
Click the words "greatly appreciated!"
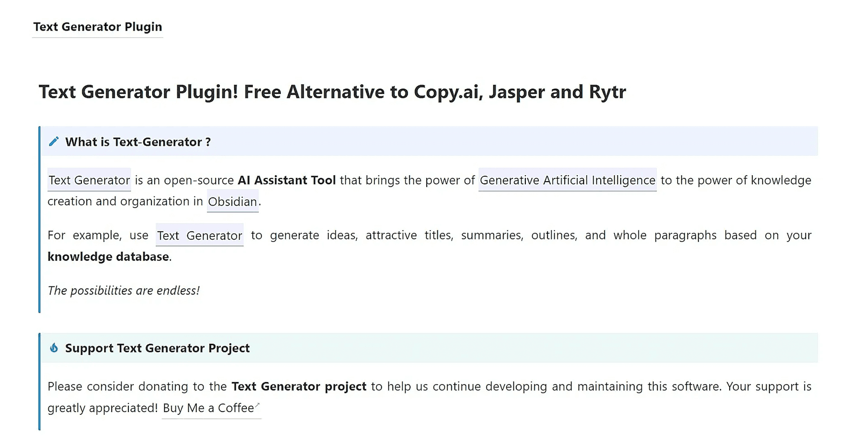tap(103, 408)
